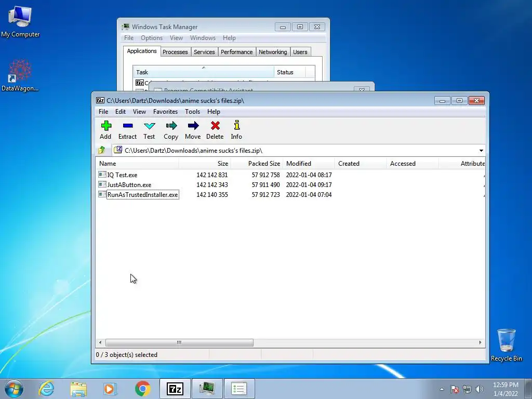
Task: Select Applications tab in Task Manager
Action: coord(142,51)
